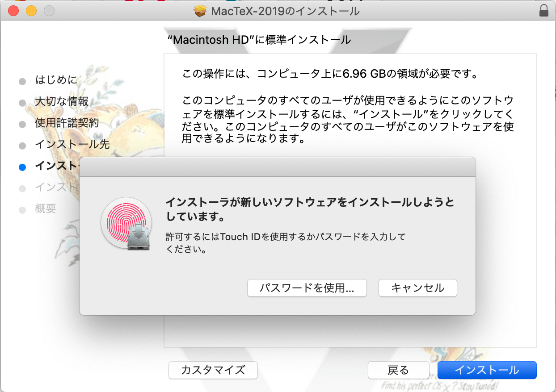Click the MacTeX package icon in title
The image size is (556, 392).
tap(200, 11)
